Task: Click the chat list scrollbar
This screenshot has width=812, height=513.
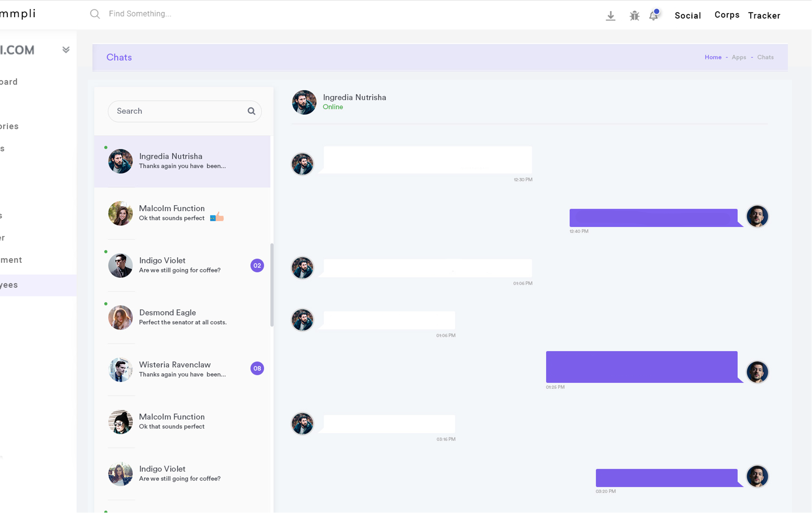Action: coord(272,285)
